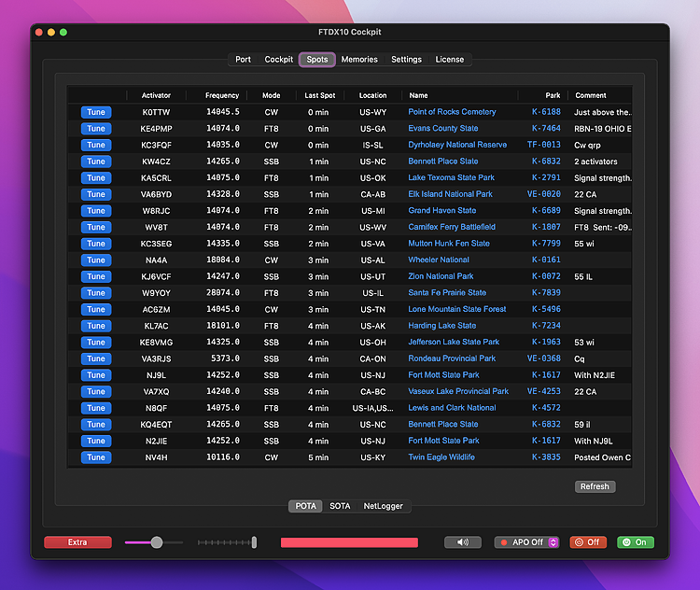Select the NetLogger spots source
700x590 pixels.
383,506
